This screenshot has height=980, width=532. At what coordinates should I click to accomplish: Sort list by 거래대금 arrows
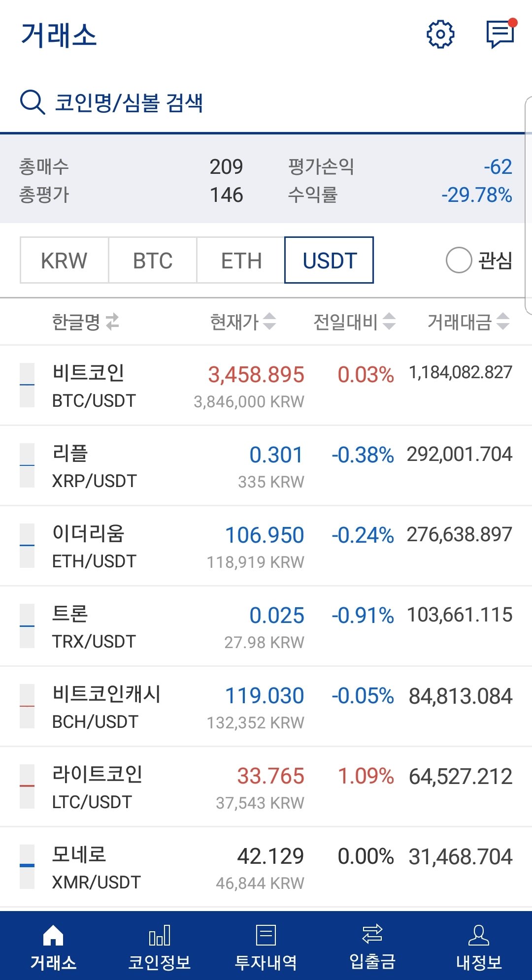[503, 322]
